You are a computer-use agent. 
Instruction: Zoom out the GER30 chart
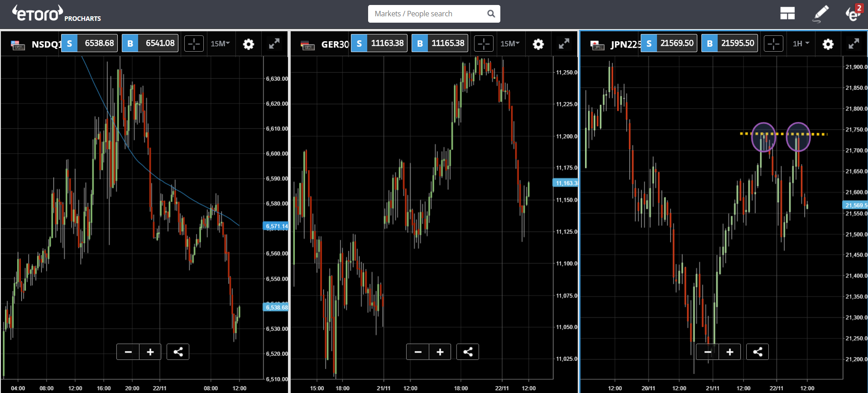coord(418,352)
